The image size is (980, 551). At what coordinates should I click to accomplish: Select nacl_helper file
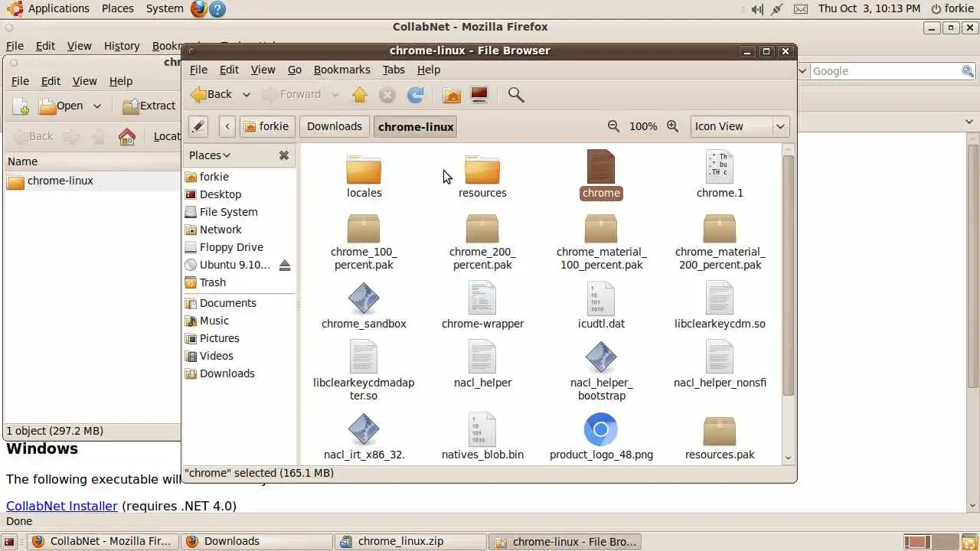(x=482, y=364)
